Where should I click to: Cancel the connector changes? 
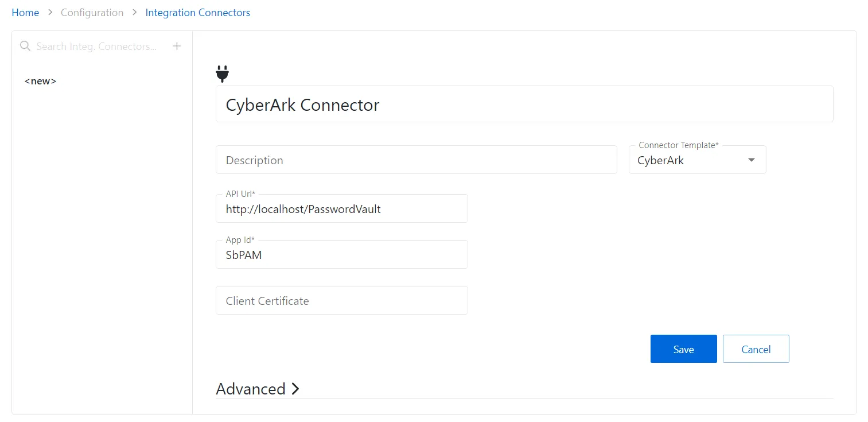pos(756,349)
